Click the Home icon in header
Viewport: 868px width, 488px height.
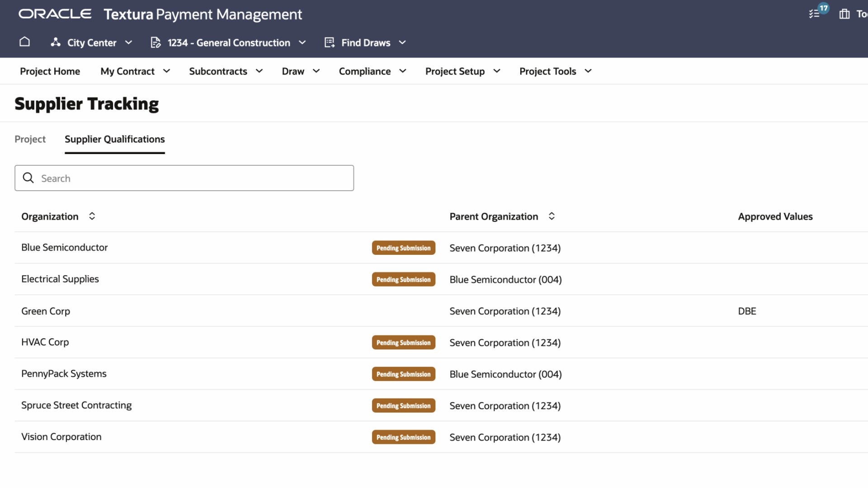click(x=24, y=42)
